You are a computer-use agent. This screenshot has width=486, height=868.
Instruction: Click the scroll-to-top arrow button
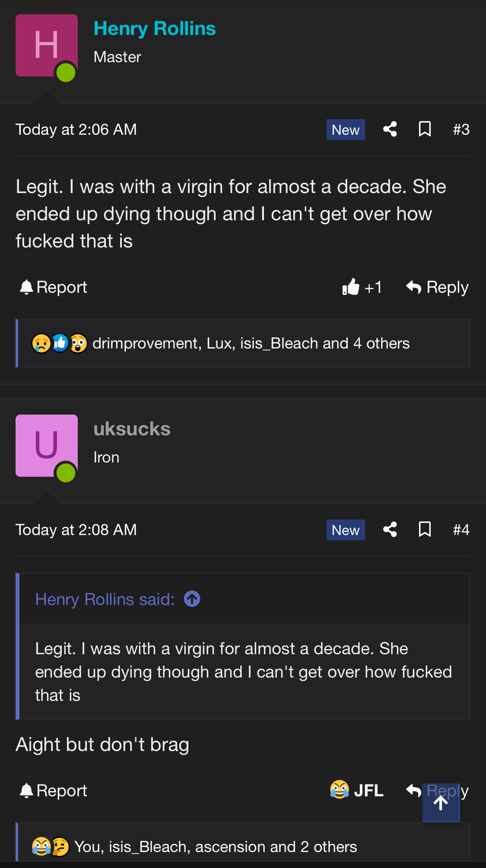tap(441, 803)
